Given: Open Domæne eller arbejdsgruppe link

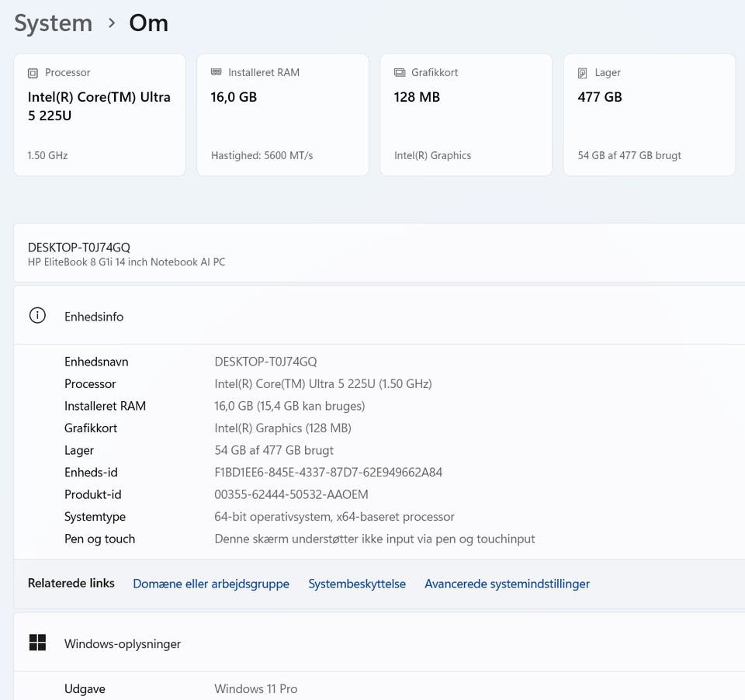Looking at the screenshot, I should [211, 584].
